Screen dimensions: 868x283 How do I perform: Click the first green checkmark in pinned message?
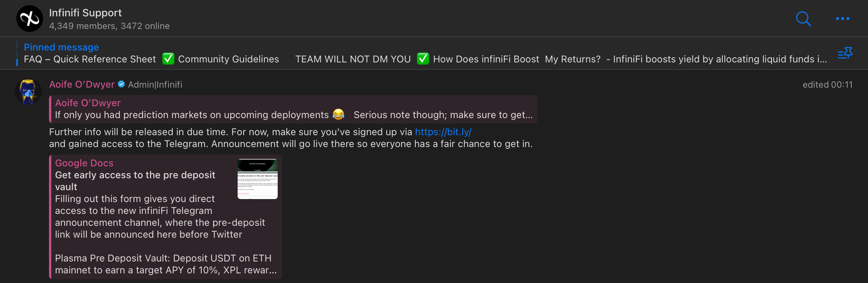(x=168, y=59)
